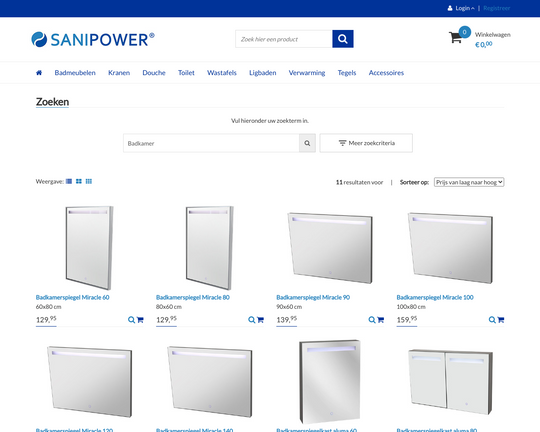
Task: Quick view Badkamerspiegel Miracle 90 magnifier
Action: pyautogui.click(x=372, y=320)
